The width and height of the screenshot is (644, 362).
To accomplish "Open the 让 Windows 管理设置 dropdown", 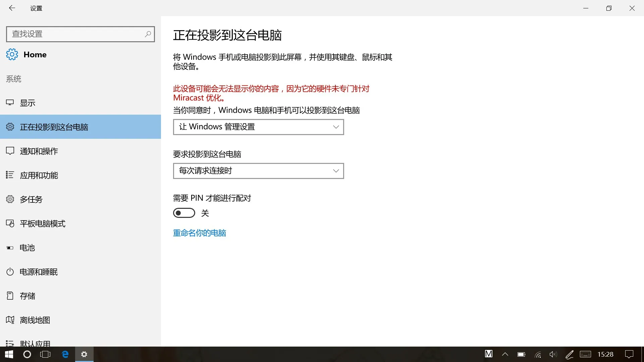I will coord(259,127).
